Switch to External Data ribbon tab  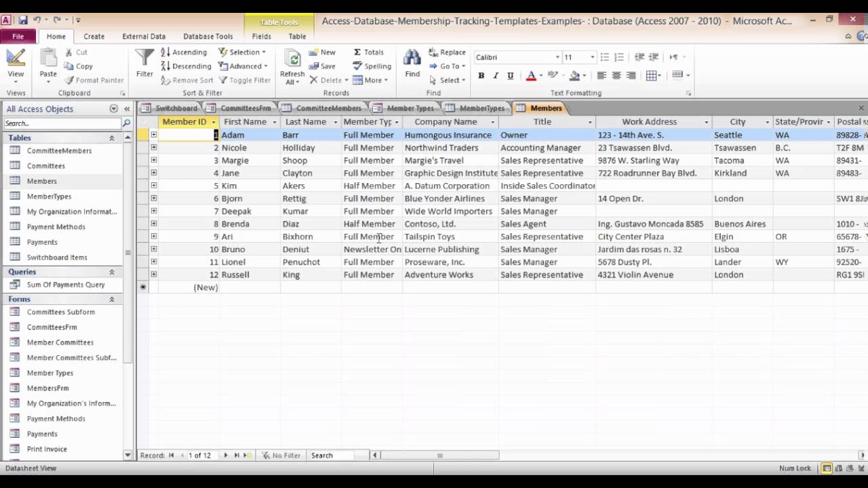(144, 37)
